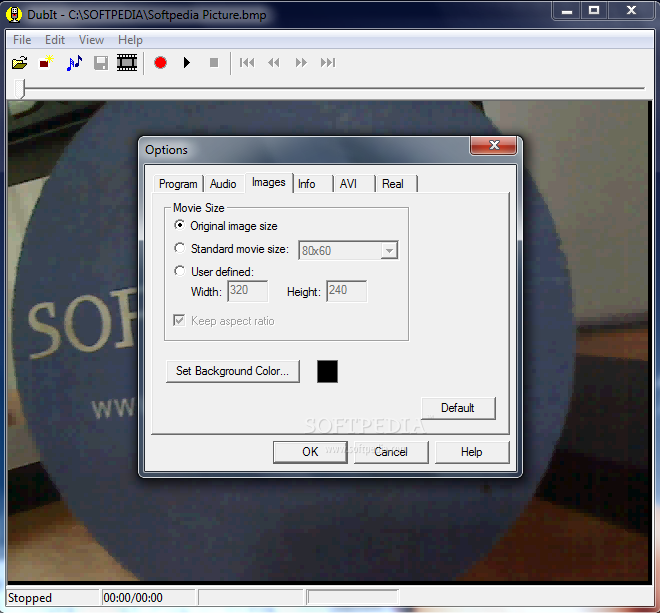The image size is (660, 613).
Task: Click the black background color swatch
Action: (327, 371)
